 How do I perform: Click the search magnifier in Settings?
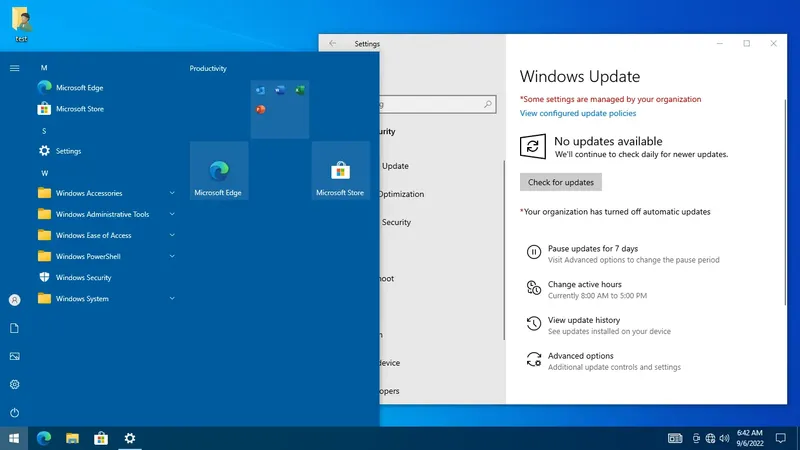tap(488, 104)
